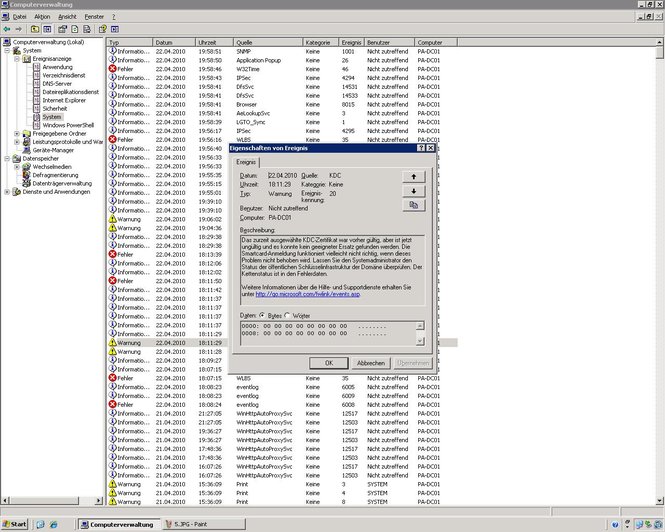
Task: Expand the Leistungsprotokolle node
Action: click(17, 142)
